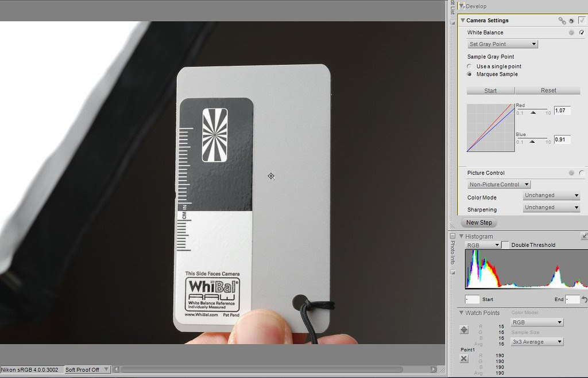
Task: Minimize the Histogram palette with minus box icon
Action: coord(452,236)
